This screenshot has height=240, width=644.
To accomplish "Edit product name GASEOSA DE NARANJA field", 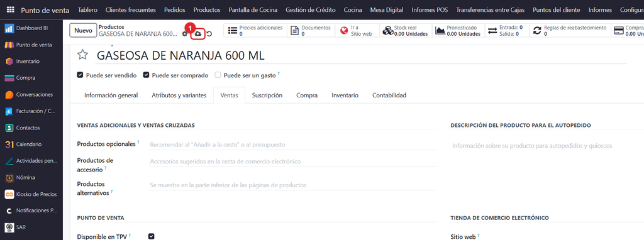I will (362, 55).
